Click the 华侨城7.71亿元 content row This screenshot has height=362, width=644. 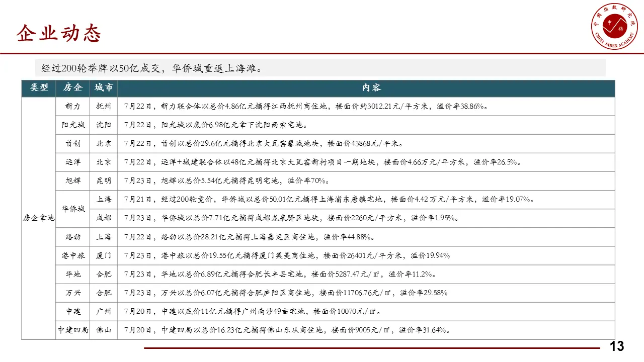tap(366, 218)
